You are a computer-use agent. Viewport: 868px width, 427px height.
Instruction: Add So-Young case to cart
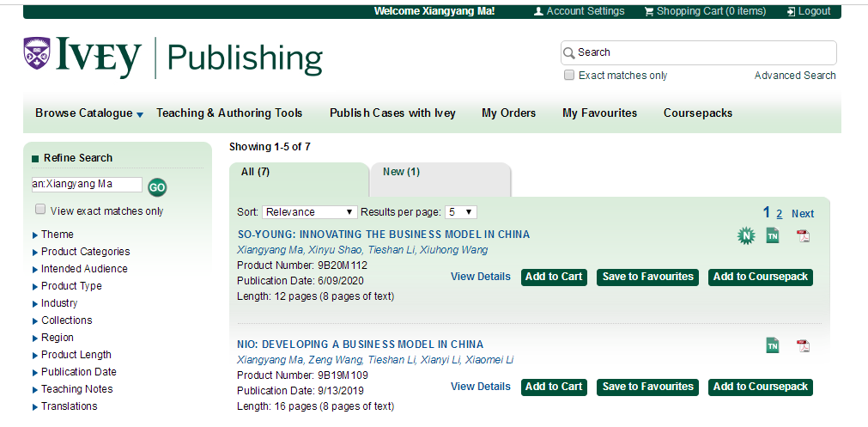[554, 277]
